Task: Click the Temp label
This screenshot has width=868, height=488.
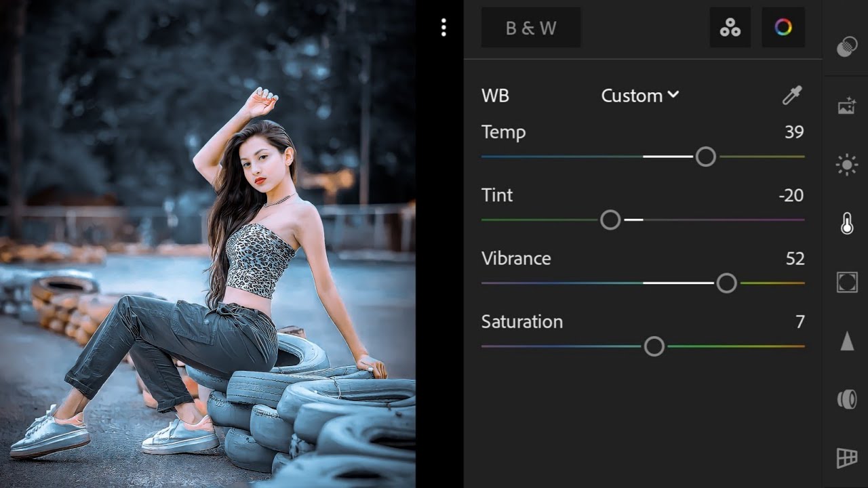Action: 503,132
